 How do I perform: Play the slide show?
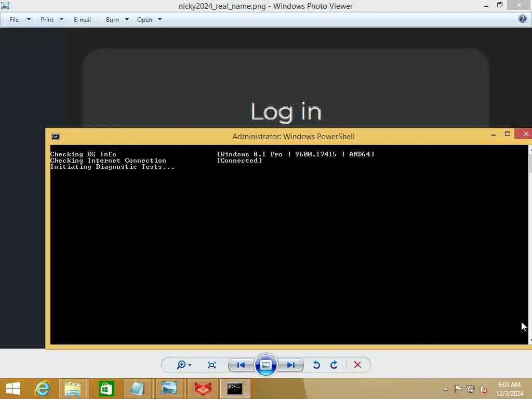[265, 365]
